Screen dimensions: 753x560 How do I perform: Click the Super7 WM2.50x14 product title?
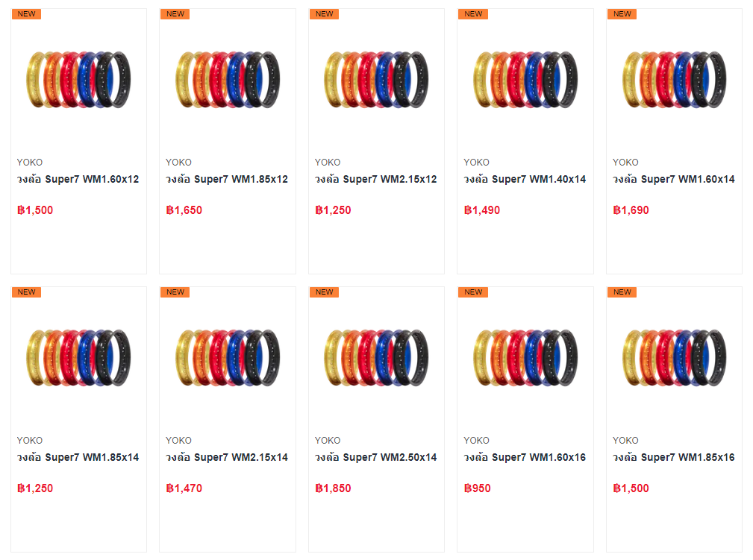pyautogui.click(x=375, y=457)
